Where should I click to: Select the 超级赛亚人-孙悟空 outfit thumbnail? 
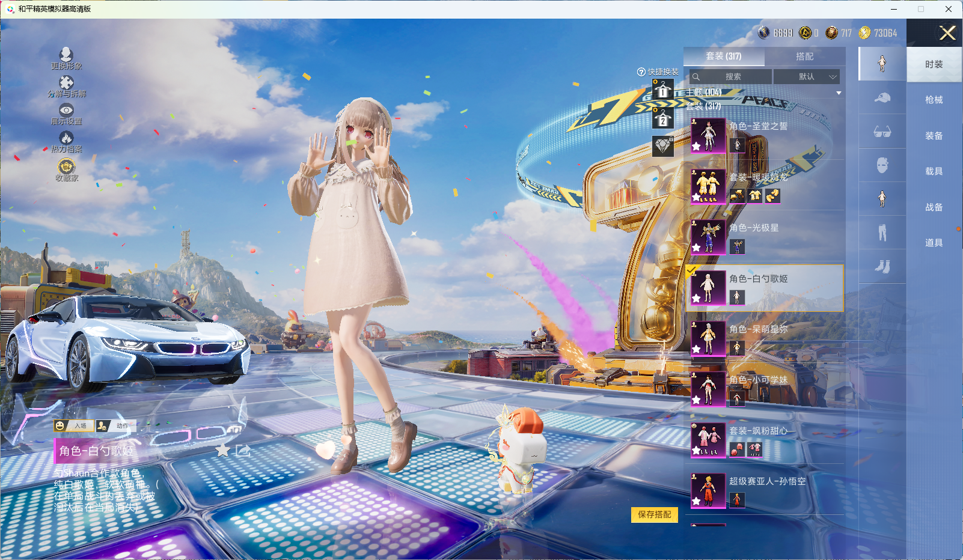[708, 490]
